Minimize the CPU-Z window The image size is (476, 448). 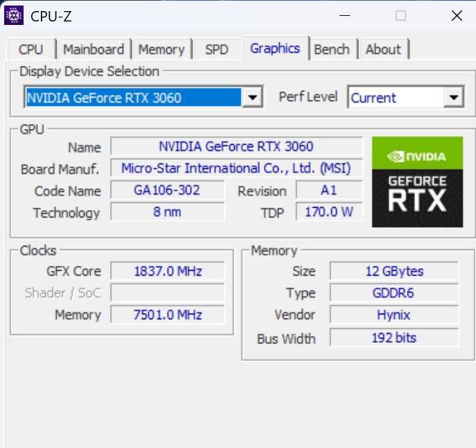click(344, 15)
